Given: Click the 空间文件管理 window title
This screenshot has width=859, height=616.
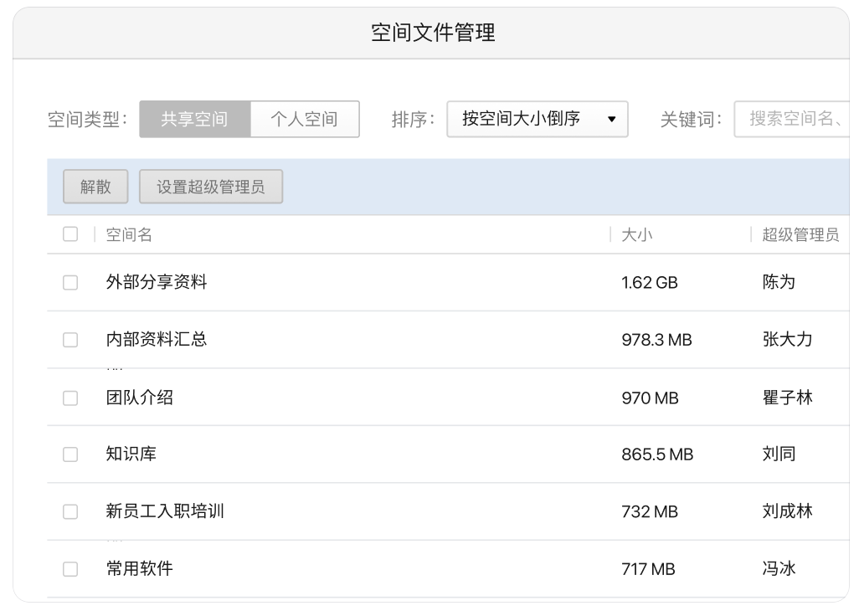Looking at the screenshot, I should pos(433,33).
